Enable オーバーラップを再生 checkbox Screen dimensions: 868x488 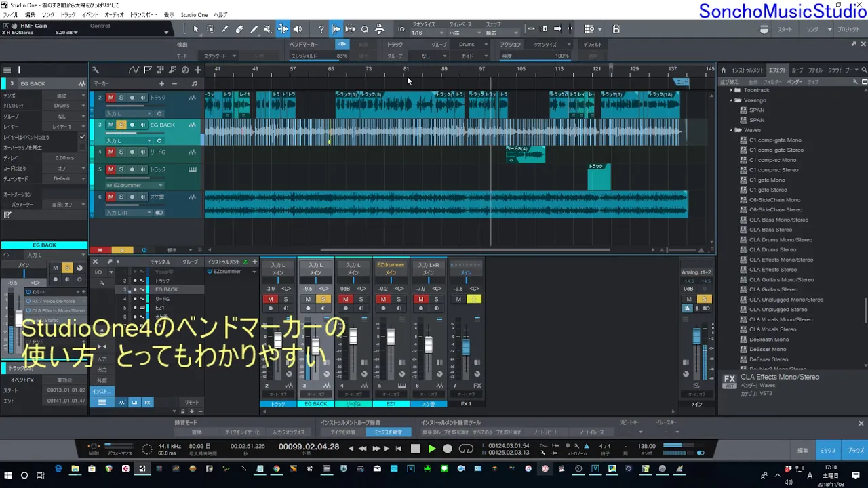point(82,147)
